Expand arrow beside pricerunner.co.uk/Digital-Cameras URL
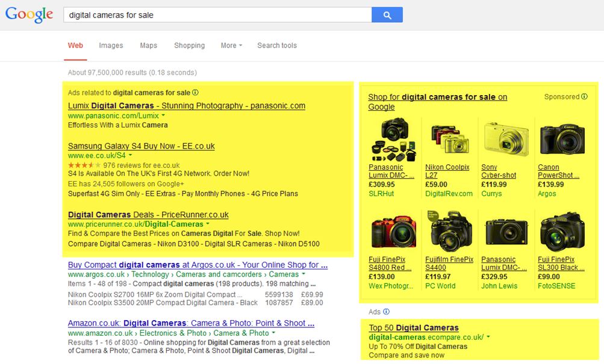Image resolution: width=604 pixels, height=364 pixels. (208, 224)
